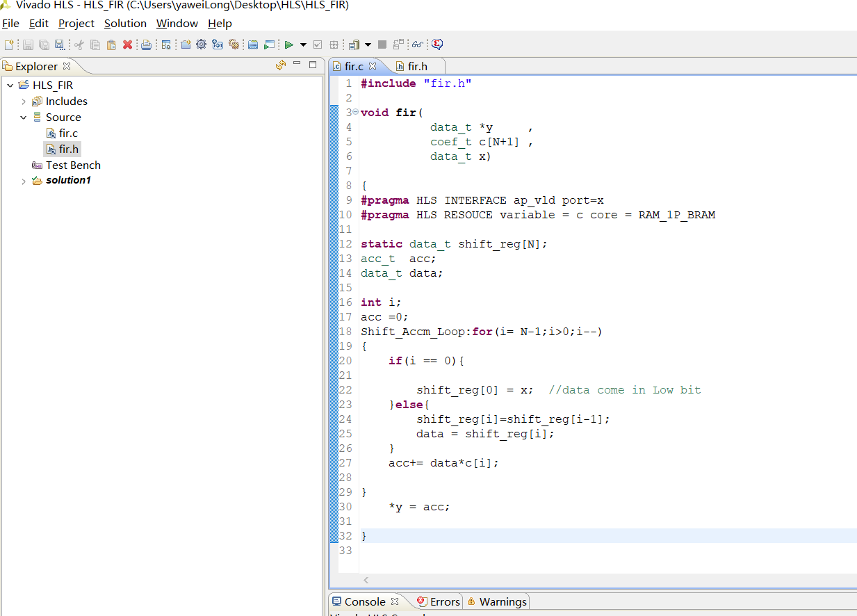Click the New Solution folder icon
857x616 pixels.
186,44
